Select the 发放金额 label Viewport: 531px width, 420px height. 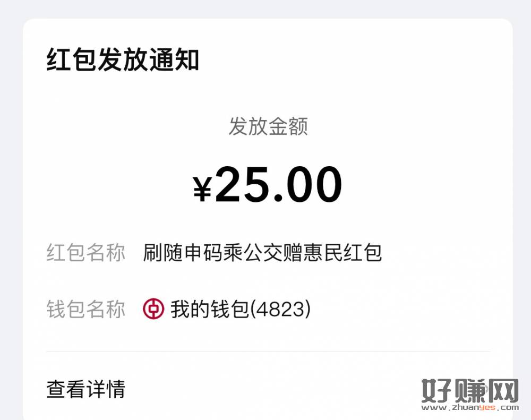[268, 127]
